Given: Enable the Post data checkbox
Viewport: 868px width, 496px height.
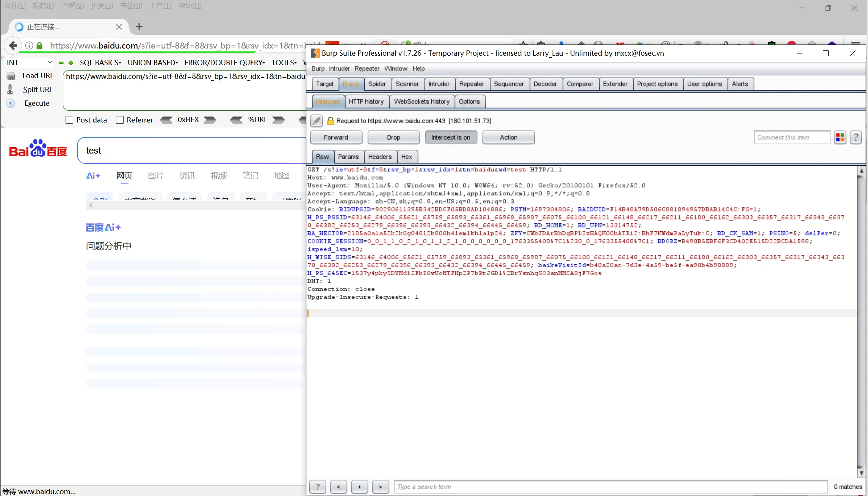Looking at the screenshot, I should (x=69, y=120).
